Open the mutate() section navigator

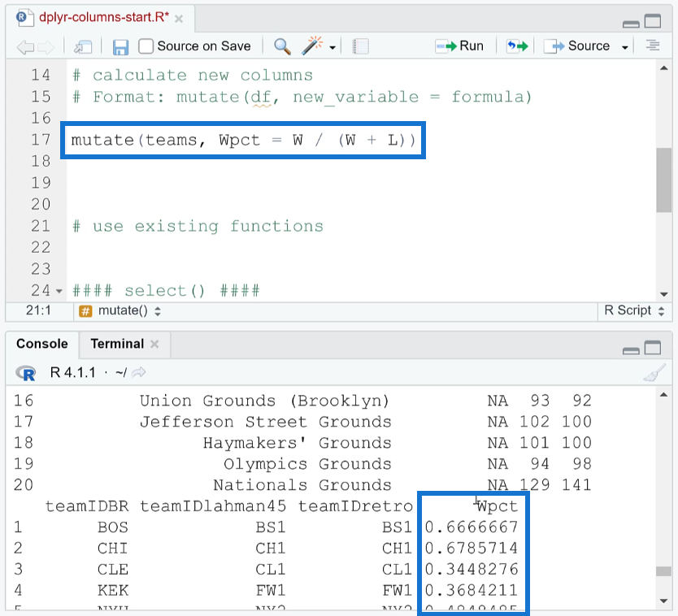[x=120, y=310]
